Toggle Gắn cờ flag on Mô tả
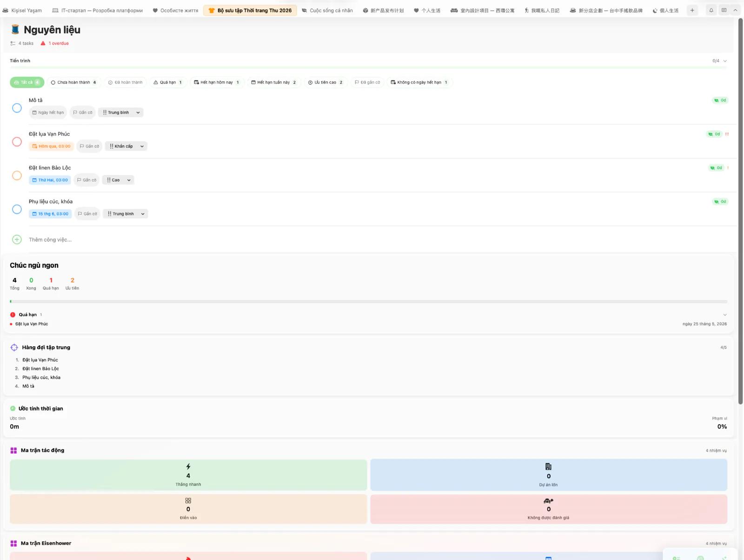744x560 pixels. [x=83, y=112]
